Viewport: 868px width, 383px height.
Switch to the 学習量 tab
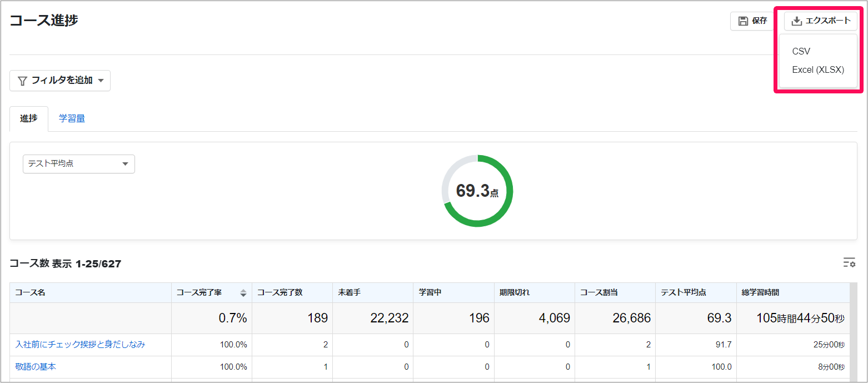pos(72,118)
